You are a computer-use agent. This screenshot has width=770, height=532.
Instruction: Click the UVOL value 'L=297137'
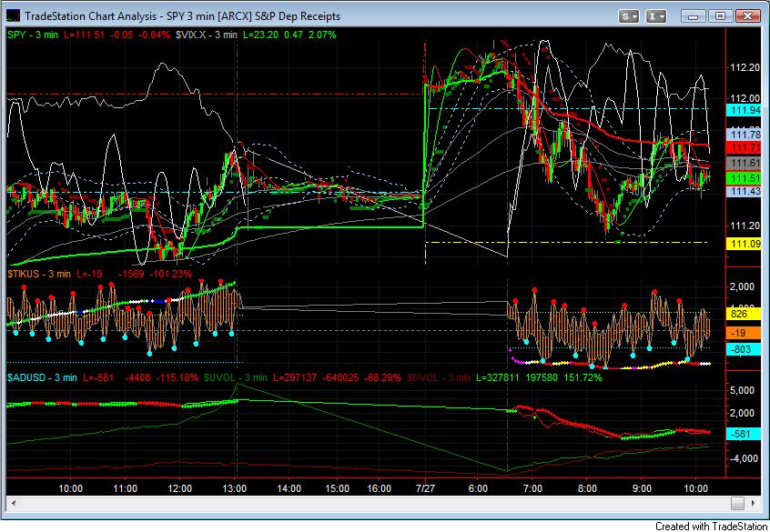tap(295, 377)
